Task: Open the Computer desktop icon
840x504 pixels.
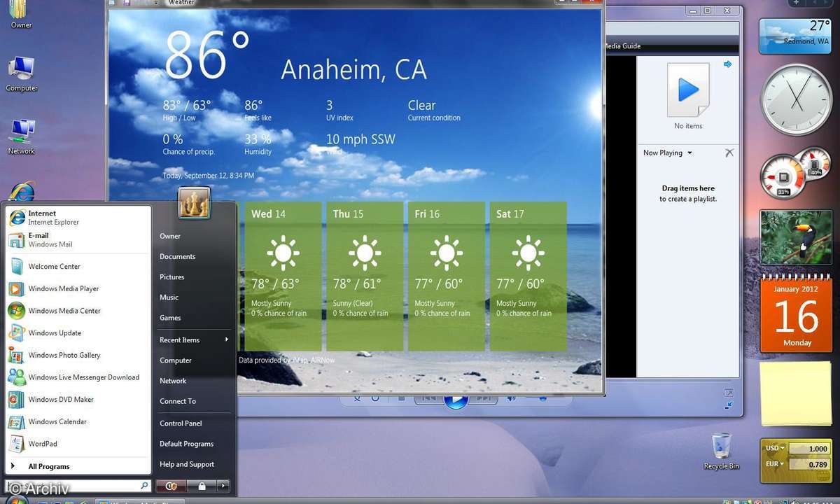Action: [22, 74]
